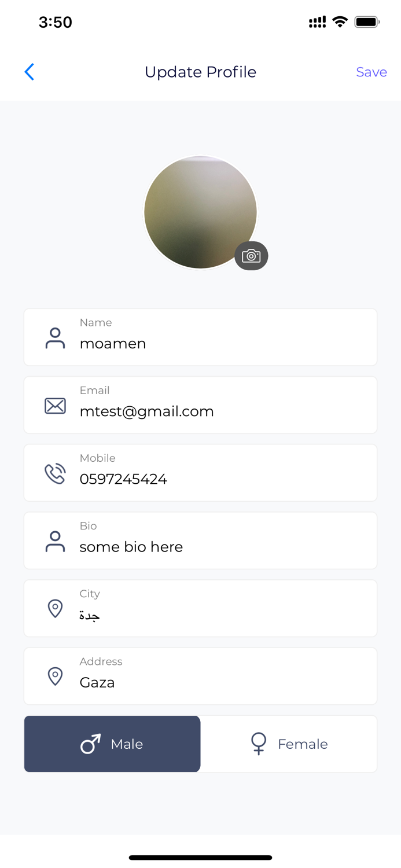Tap the female symbol icon
The width and height of the screenshot is (401, 868).
tap(259, 744)
